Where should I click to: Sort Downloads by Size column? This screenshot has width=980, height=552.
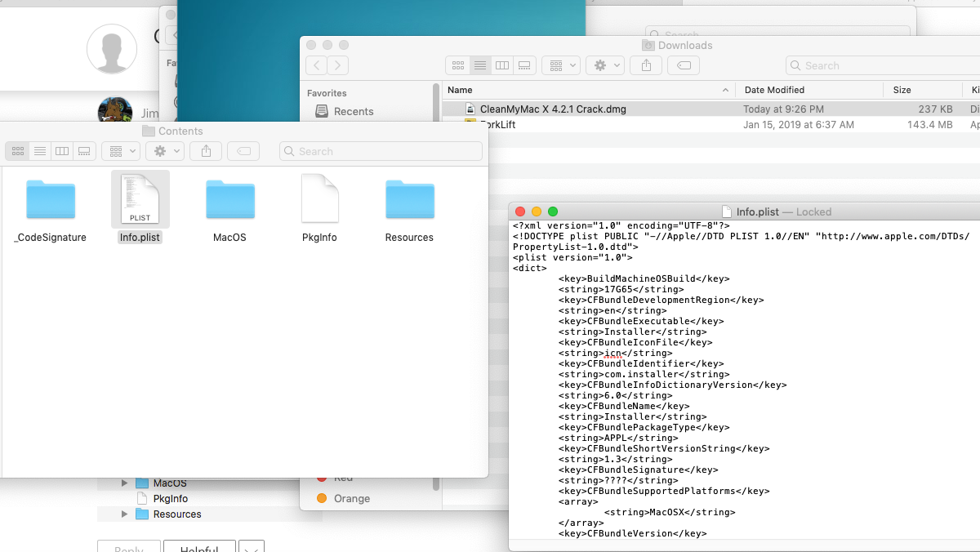(923, 90)
